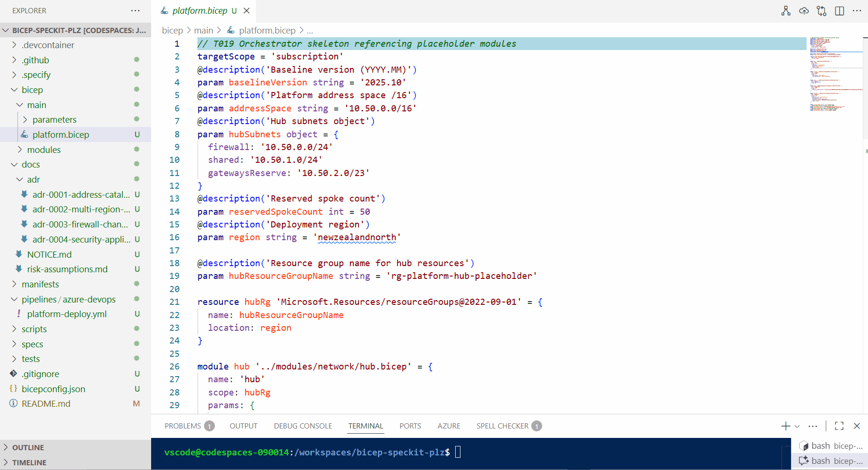Switch to the PROBLEMS tab
This screenshot has width=868, height=470.
click(x=183, y=426)
